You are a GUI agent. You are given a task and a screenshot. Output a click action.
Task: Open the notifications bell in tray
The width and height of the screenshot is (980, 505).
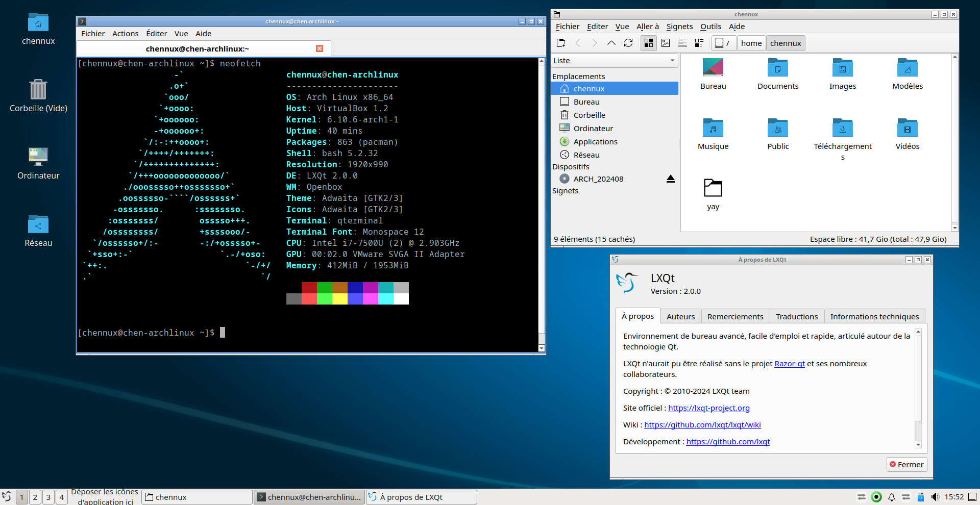[892, 497]
